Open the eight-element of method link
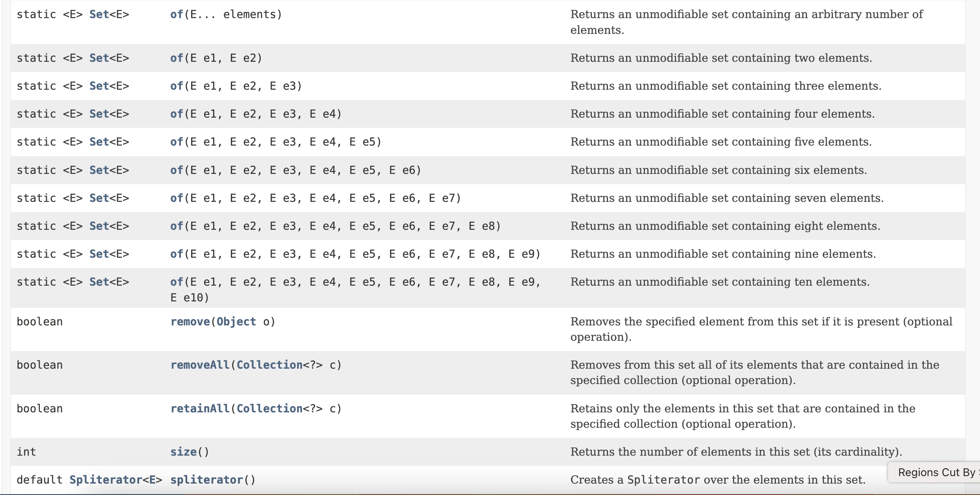This screenshot has width=980, height=495. (x=177, y=226)
